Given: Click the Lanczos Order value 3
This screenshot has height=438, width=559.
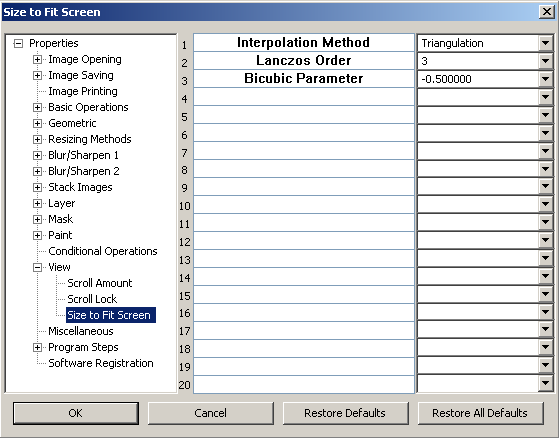Looking at the screenshot, I should [x=478, y=61].
